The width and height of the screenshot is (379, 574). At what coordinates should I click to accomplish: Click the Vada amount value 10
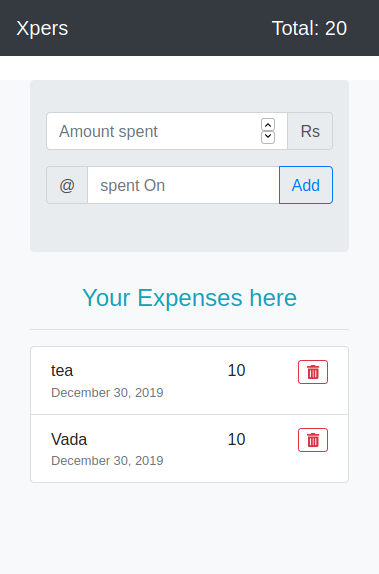click(x=236, y=439)
